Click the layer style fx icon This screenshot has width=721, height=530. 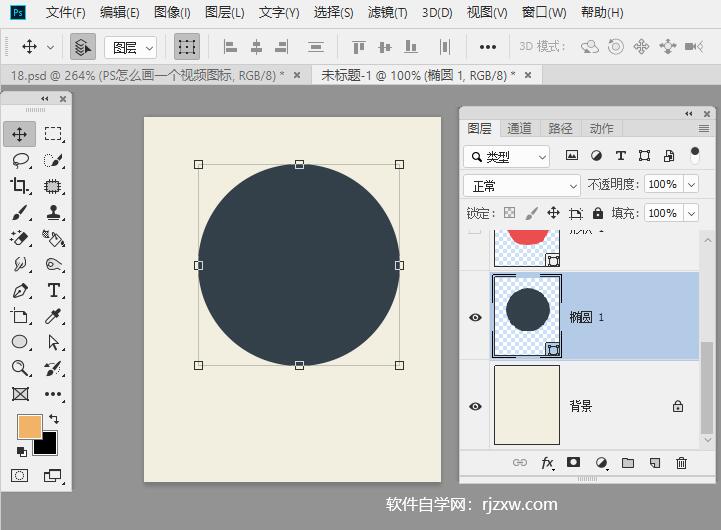tap(547, 463)
